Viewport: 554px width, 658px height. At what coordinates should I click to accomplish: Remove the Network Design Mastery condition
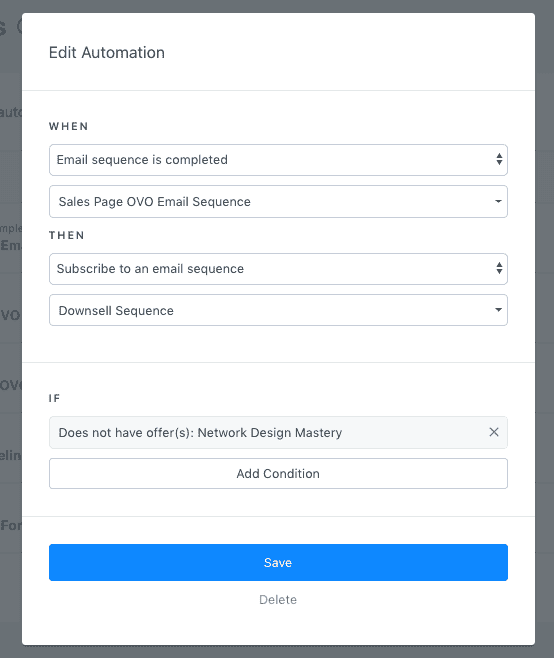coord(494,432)
